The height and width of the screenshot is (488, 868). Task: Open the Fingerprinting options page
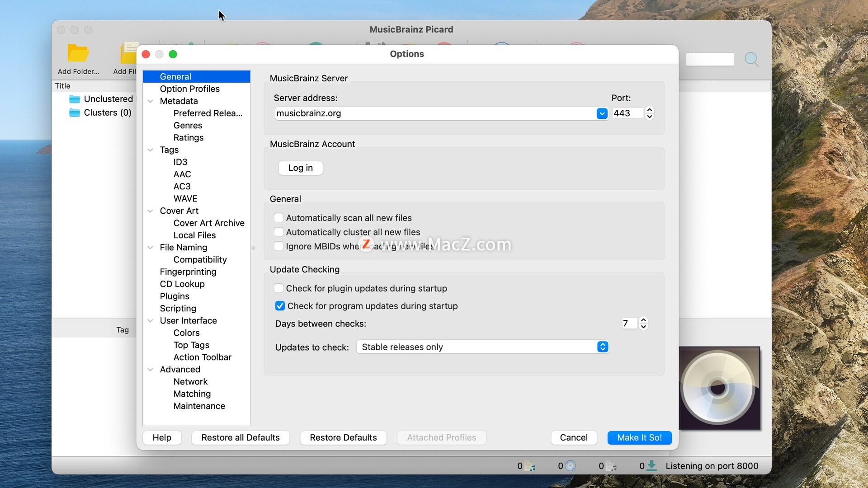[188, 272]
